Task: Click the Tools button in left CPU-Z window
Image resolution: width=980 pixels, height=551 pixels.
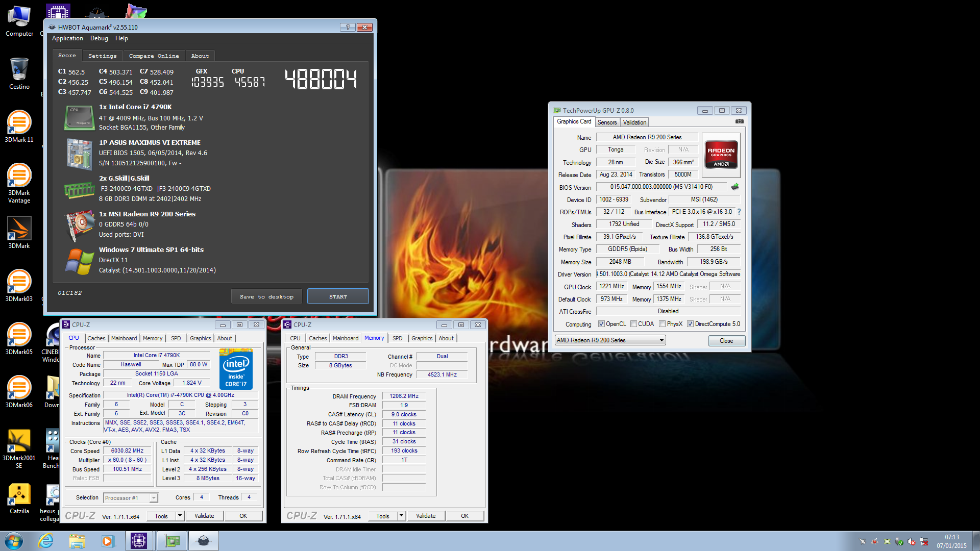Action: click(161, 516)
